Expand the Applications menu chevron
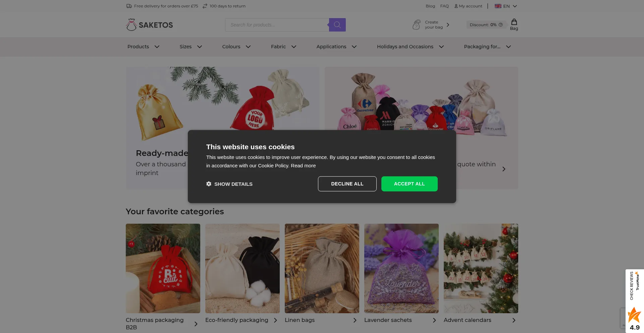The width and height of the screenshot is (644, 333). coord(354,47)
